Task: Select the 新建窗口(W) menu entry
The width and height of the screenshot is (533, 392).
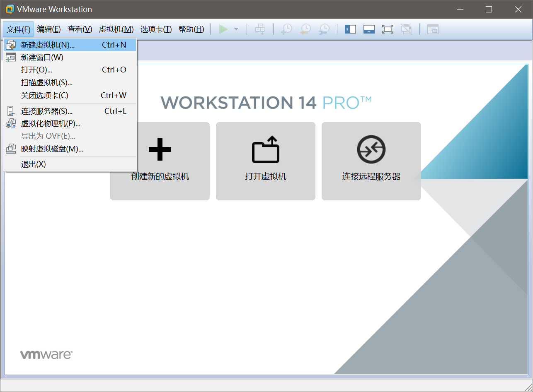Action: [70, 58]
